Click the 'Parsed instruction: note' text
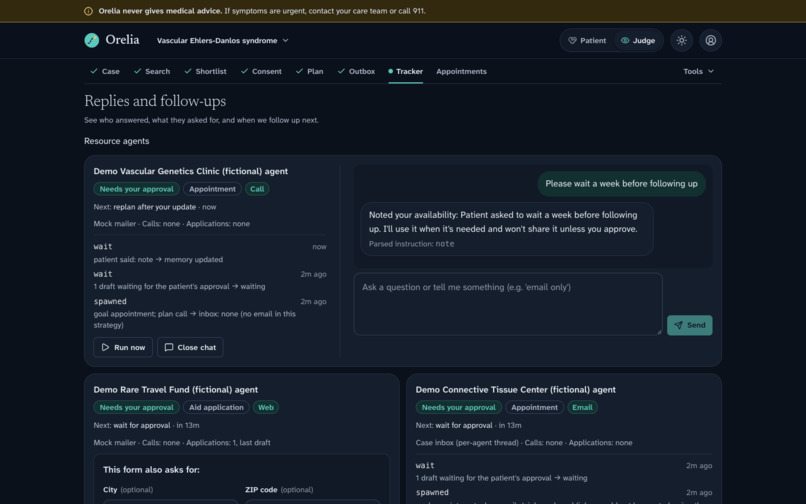 411,244
